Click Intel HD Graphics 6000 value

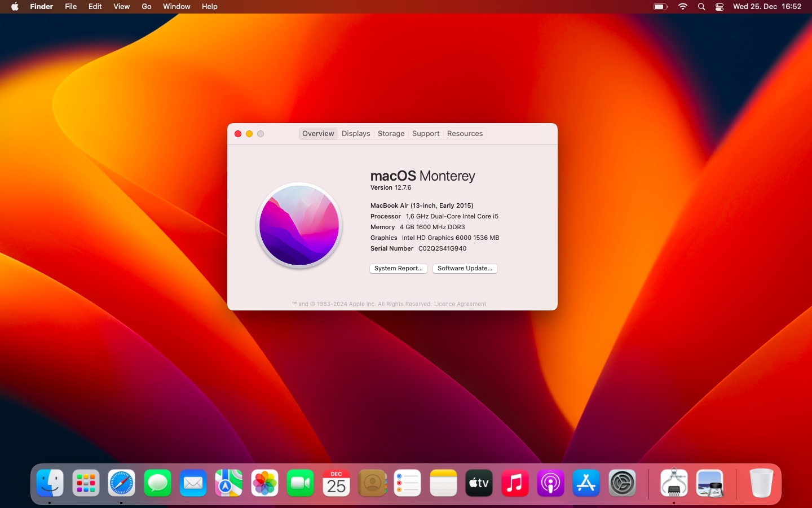(x=451, y=238)
